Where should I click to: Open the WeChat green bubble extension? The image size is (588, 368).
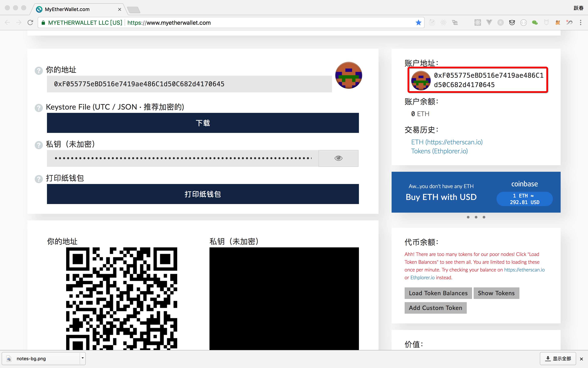[x=535, y=23]
